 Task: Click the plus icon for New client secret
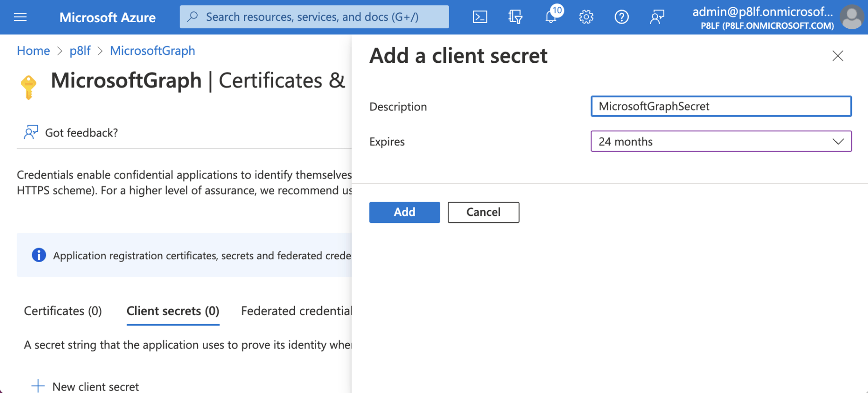(38, 386)
